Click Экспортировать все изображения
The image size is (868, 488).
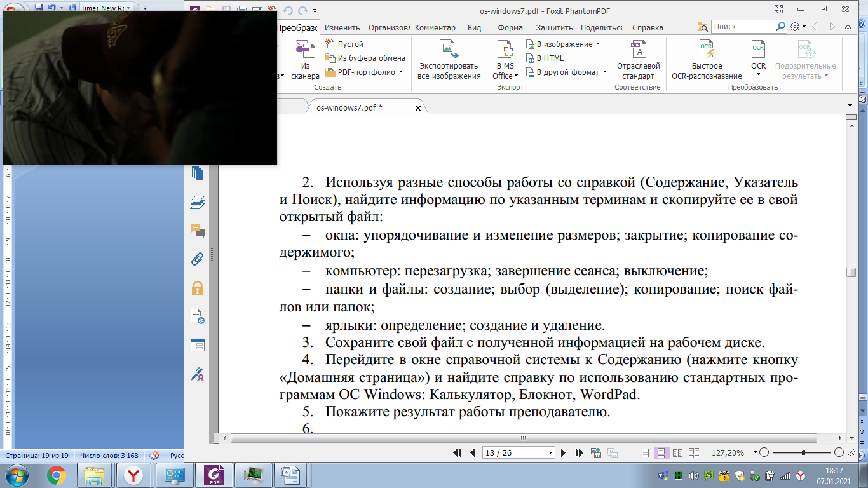(x=449, y=60)
